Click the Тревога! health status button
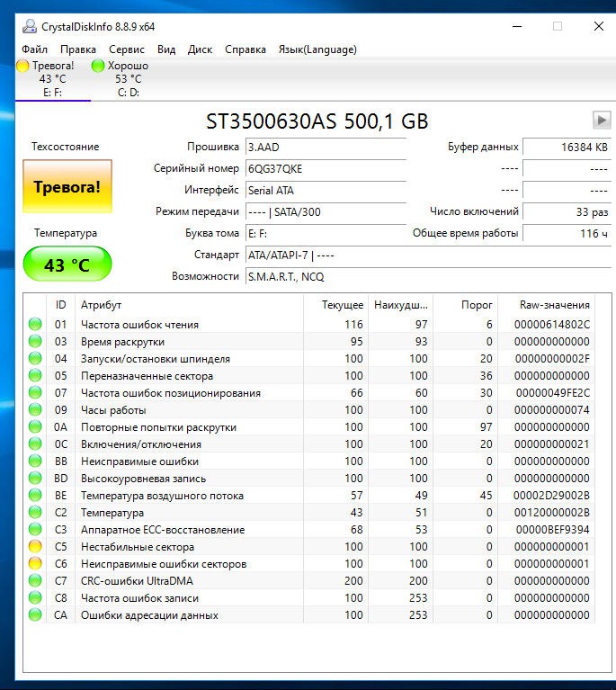Viewport: 616px width, 690px height. (67, 186)
